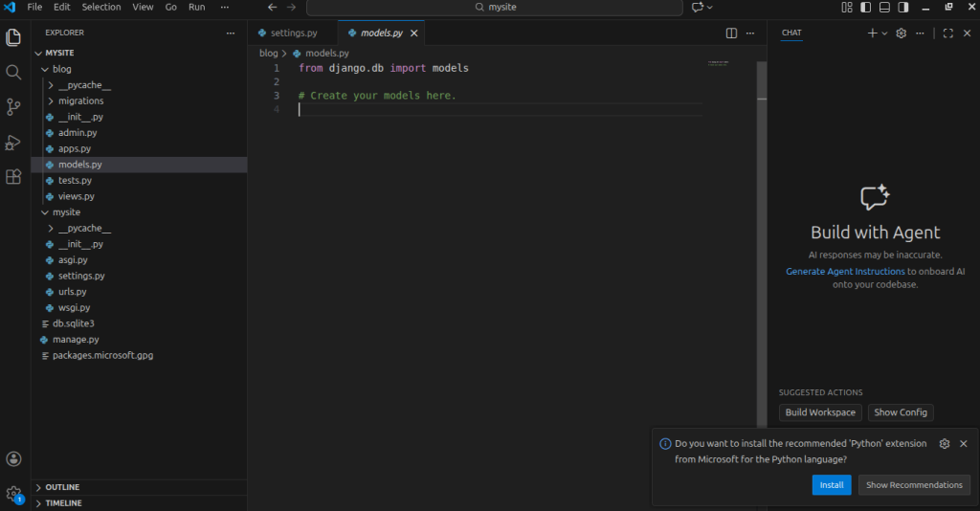The image size is (980, 511).
Task: Expand the migrations folder
Action: 80,100
